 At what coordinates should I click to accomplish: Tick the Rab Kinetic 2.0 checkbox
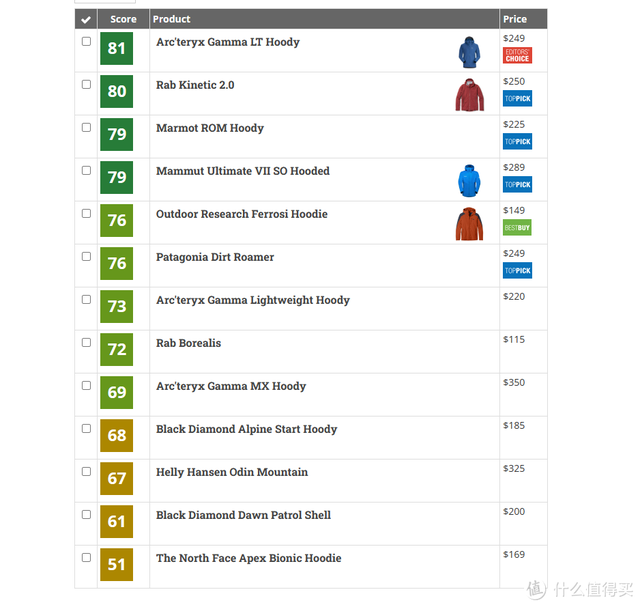86,84
